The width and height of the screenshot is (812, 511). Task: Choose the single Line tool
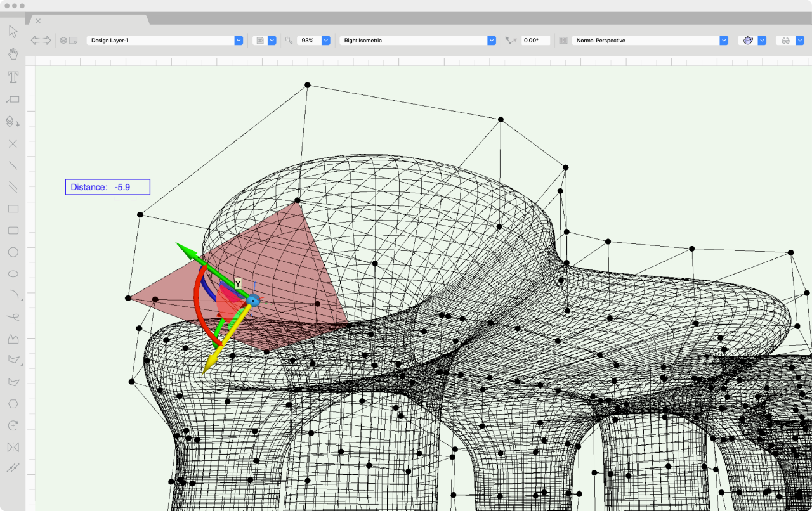(13, 165)
